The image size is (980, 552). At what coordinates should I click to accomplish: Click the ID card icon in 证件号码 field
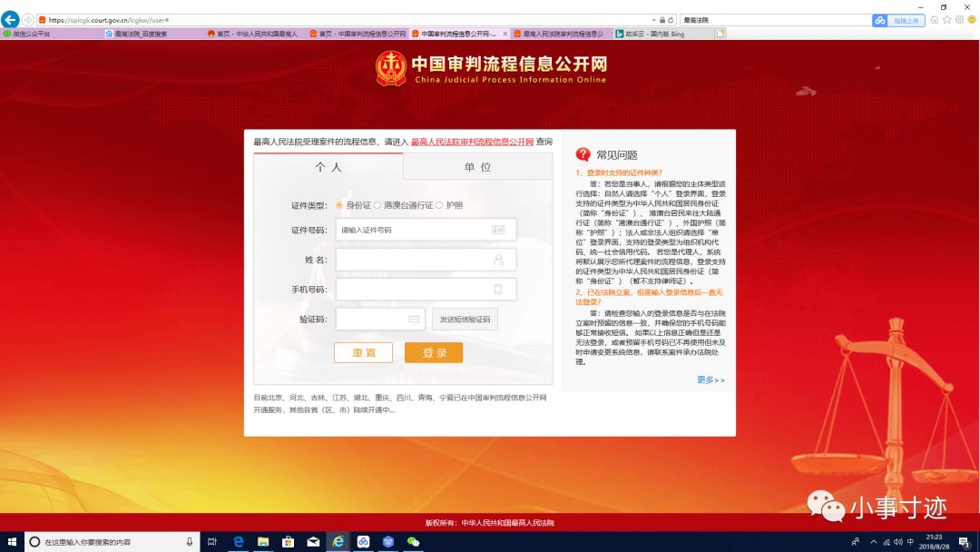498,230
